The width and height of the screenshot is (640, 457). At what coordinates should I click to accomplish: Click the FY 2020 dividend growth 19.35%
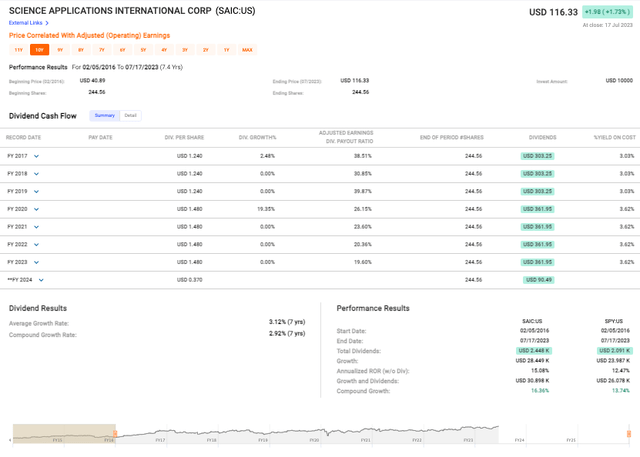pyautogui.click(x=266, y=209)
